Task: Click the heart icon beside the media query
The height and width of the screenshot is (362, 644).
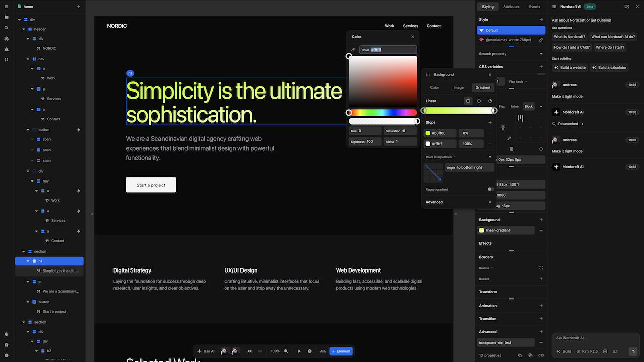Action: 481,40
